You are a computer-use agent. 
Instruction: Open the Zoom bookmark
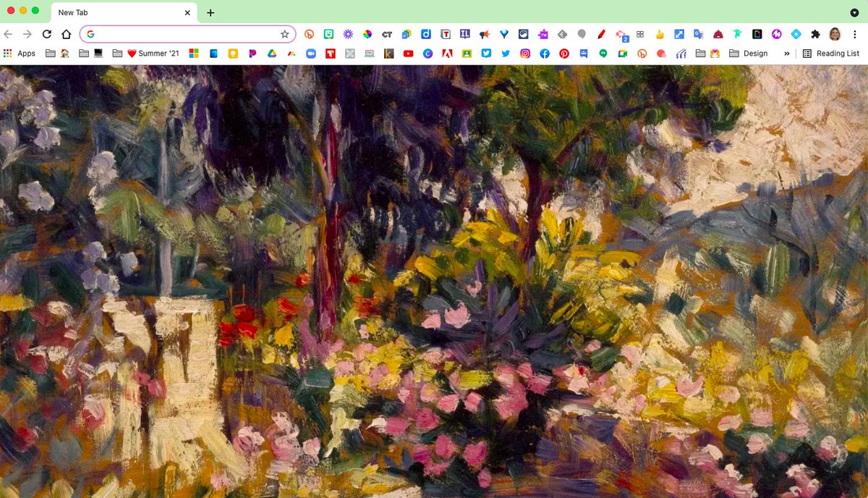311,54
